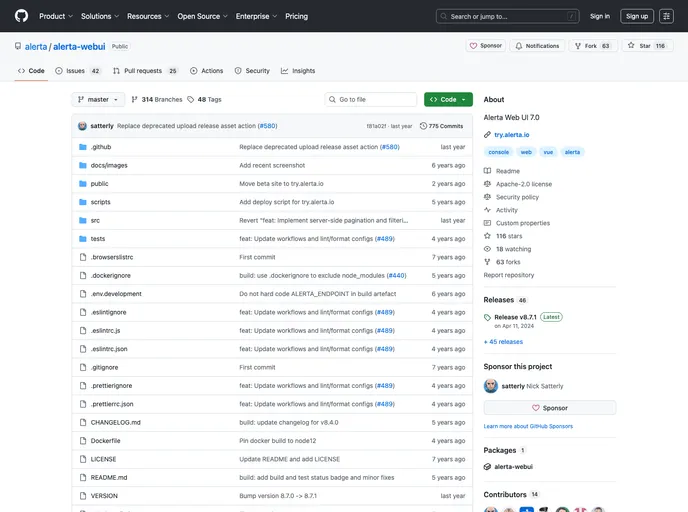
Task: Open the try.alerta.io website link
Action: point(512,135)
